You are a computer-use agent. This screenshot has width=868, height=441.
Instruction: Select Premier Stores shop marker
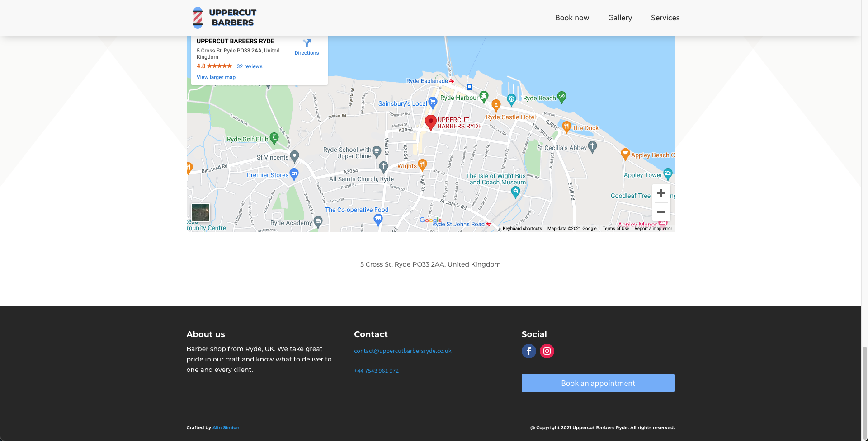[294, 174]
